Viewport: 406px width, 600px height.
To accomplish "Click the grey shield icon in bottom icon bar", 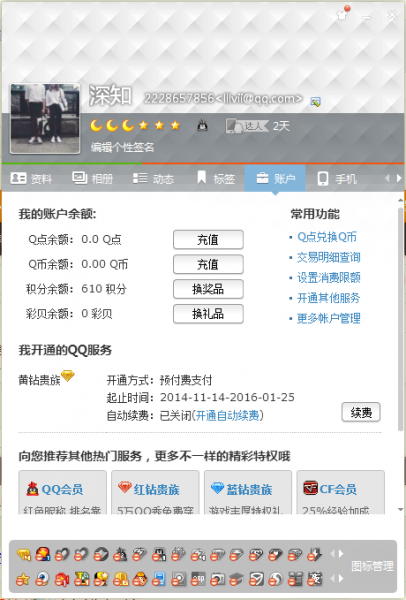I will click(256, 579).
